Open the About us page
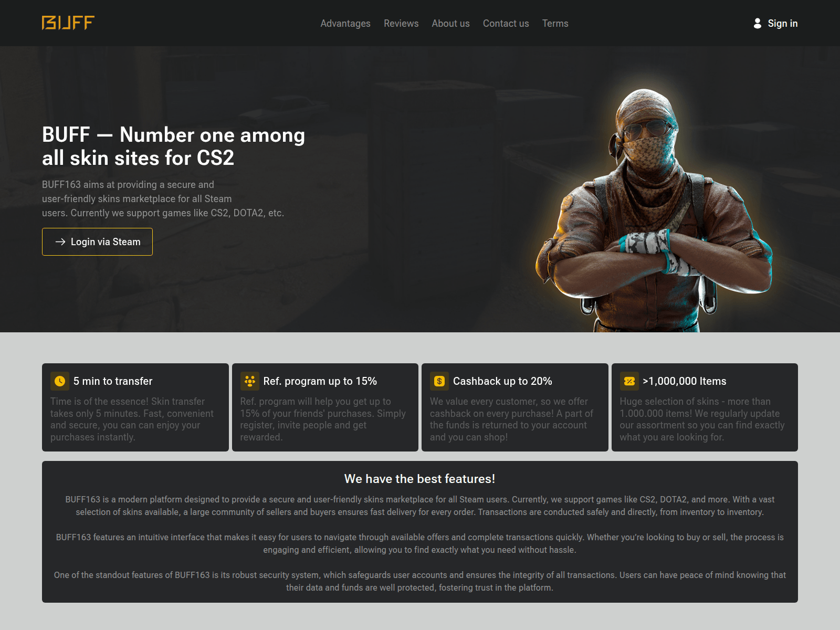Viewport: 840px width, 630px height. [450, 23]
